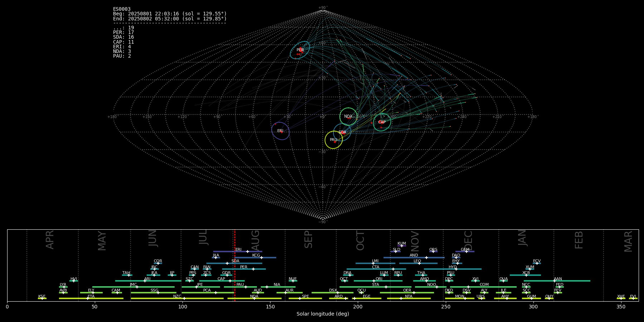Click the COM shower bar in timeline

click(x=483, y=287)
